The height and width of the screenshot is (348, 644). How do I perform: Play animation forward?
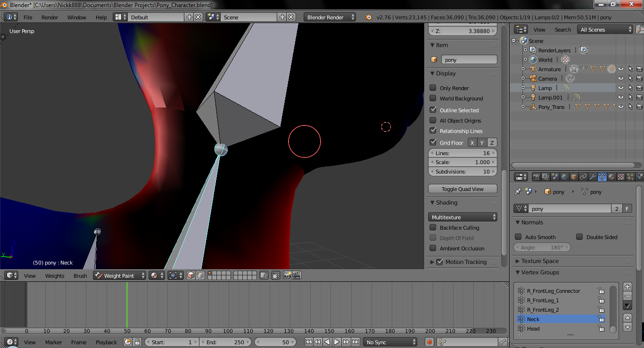click(337, 342)
